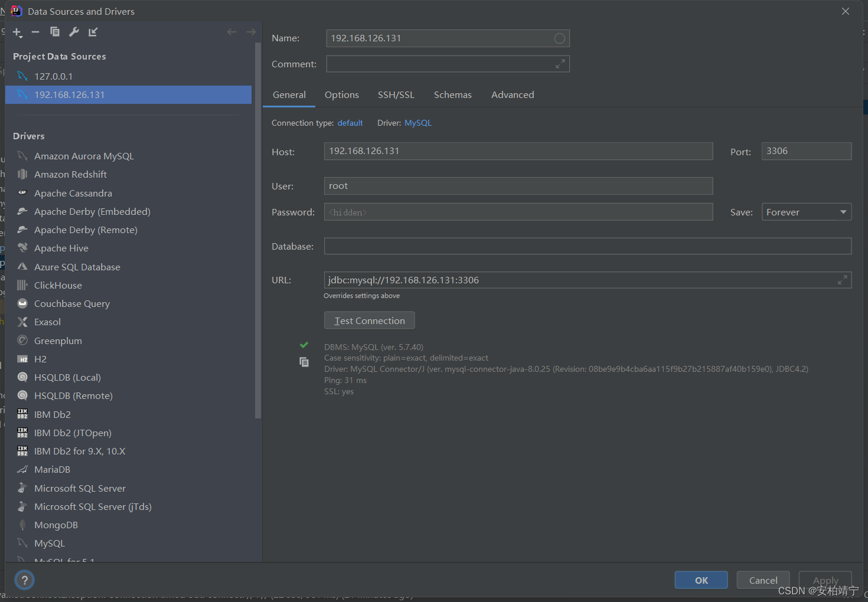
Task: Click the Make Global arrow icon
Action: (x=93, y=32)
